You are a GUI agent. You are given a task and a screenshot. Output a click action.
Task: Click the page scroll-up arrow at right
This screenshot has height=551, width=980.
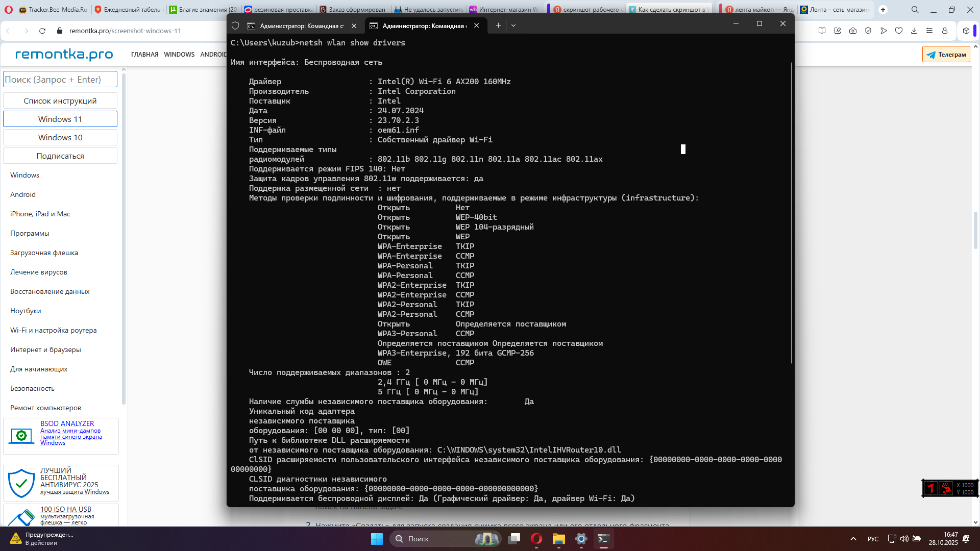975,46
